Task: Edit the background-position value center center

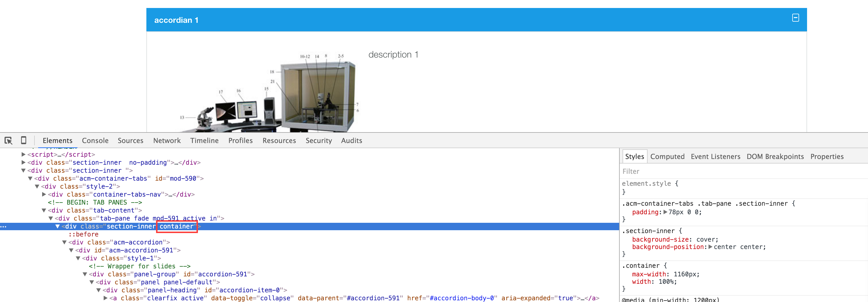Action: tap(738, 247)
